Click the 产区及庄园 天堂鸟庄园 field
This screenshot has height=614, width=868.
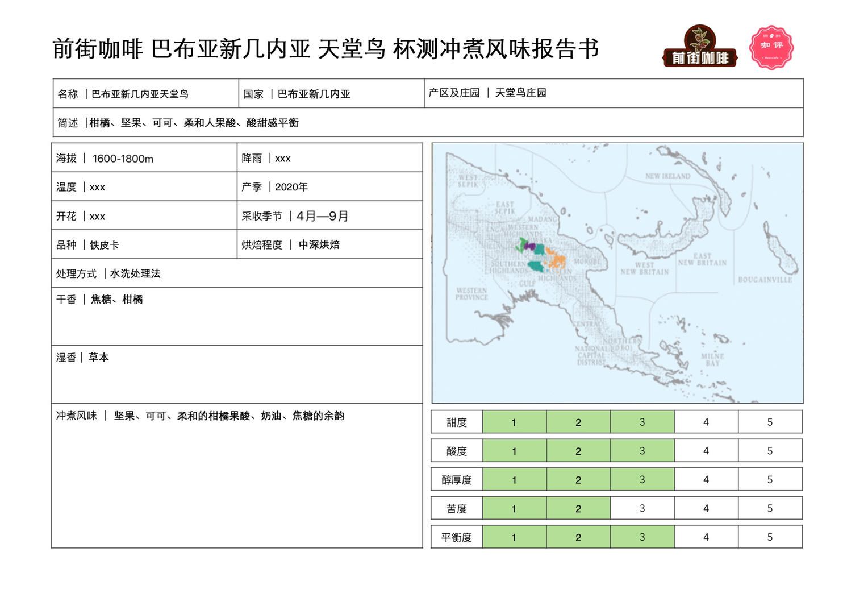(614, 93)
